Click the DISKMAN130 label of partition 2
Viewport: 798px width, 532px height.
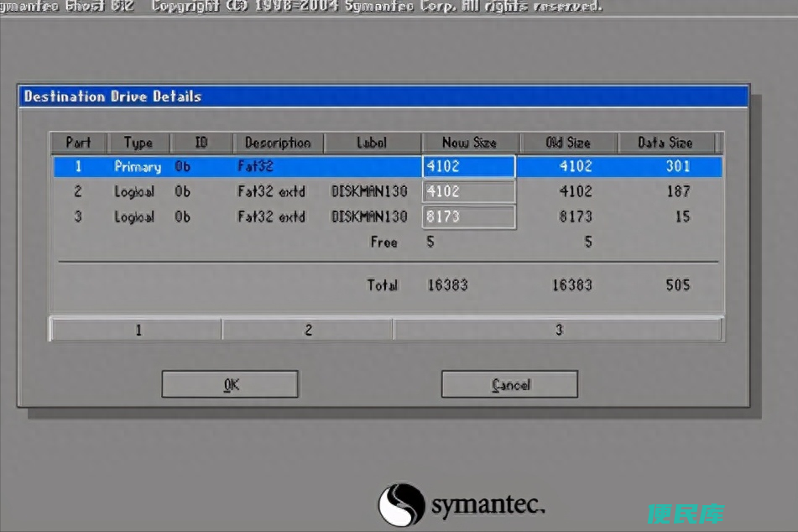(369, 191)
